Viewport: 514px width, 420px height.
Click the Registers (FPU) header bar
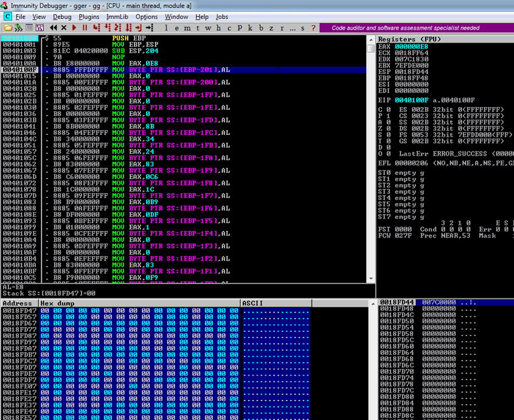click(445, 39)
